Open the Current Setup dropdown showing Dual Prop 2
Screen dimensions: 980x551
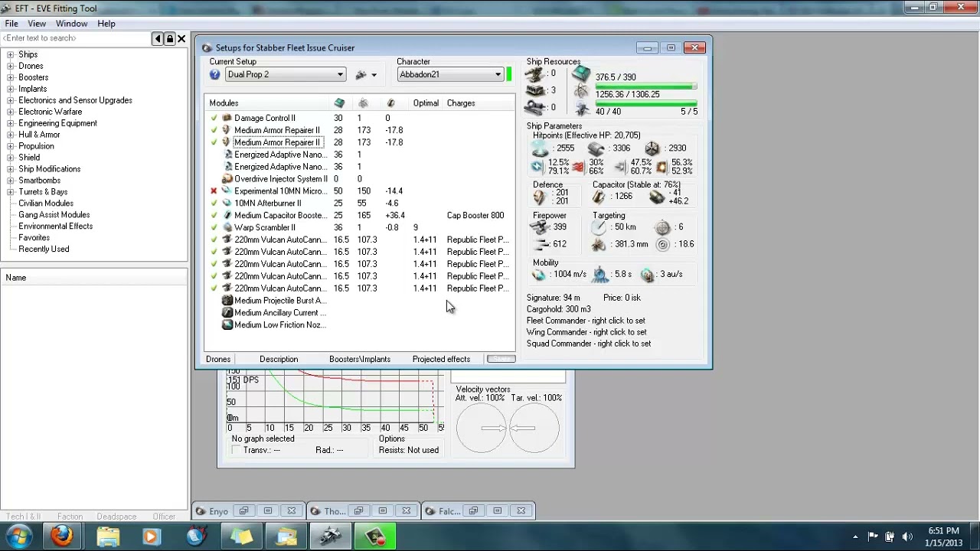pos(285,74)
